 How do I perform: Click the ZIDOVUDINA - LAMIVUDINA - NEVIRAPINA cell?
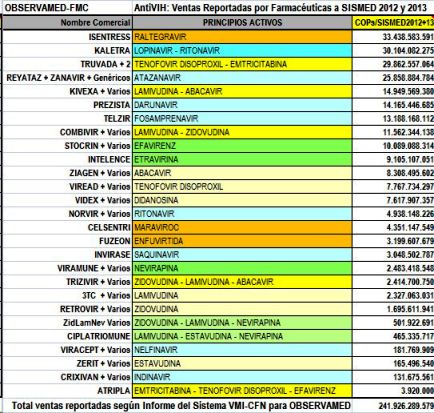point(242,323)
